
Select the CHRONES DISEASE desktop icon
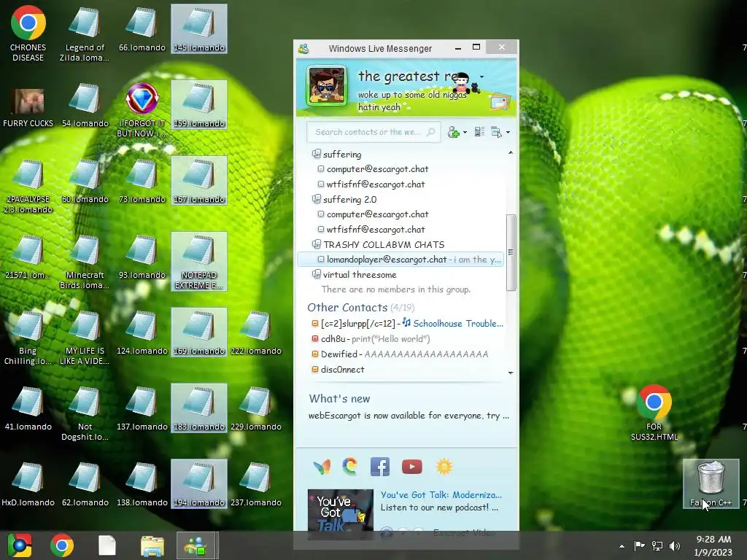point(28,34)
